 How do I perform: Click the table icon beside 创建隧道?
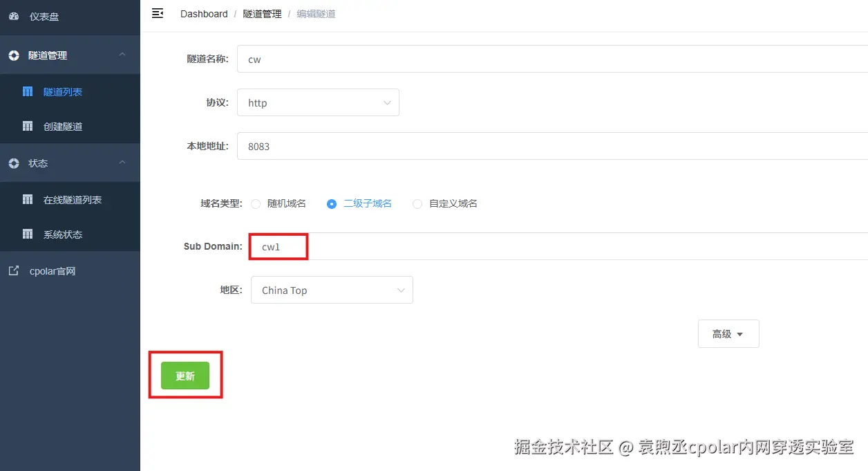[x=28, y=126]
